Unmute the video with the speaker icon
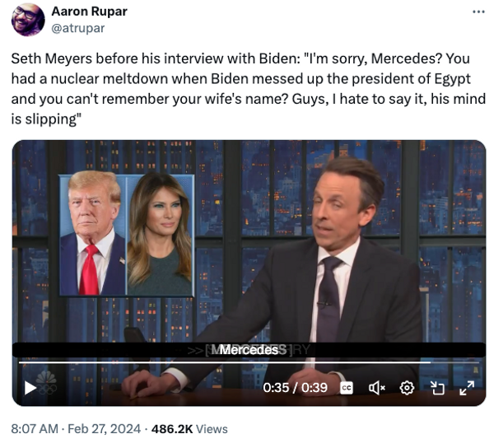This screenshot has width=494, height=448. pos(377,388)
